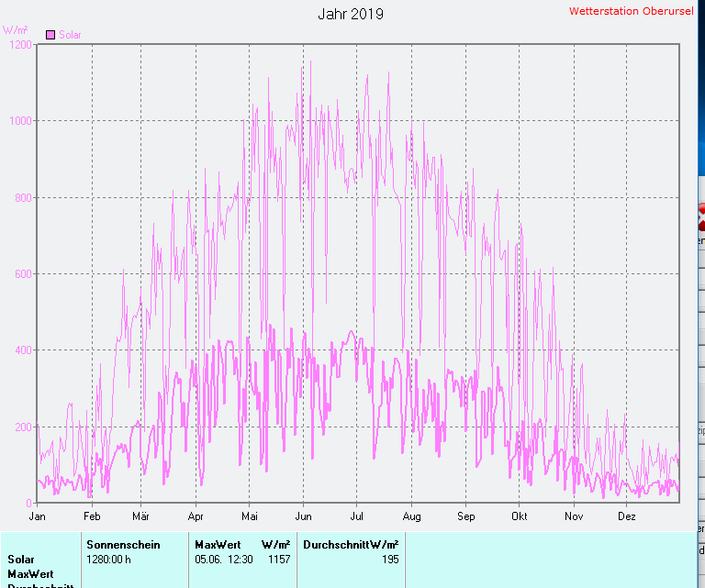The width and height of the screenshot is (705, 588).
Task: Click the 'MaxWert' row label under Solar
Action: coord(30,574)
